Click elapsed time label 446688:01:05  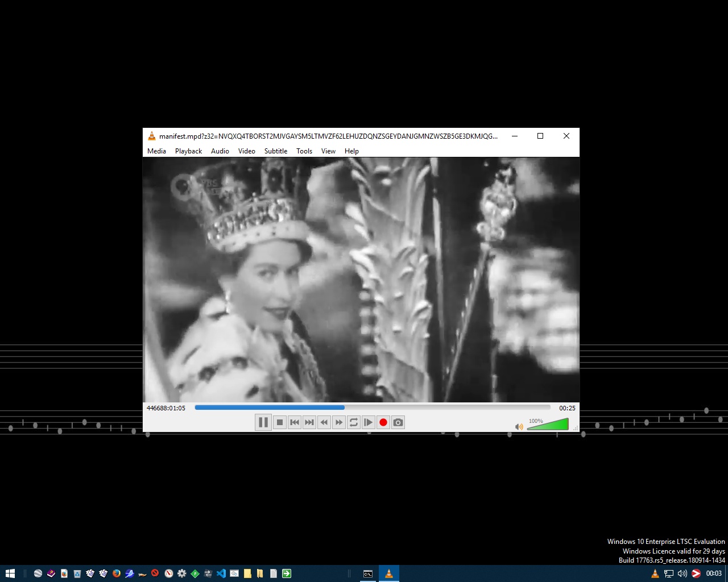click(x=166, y=408)
